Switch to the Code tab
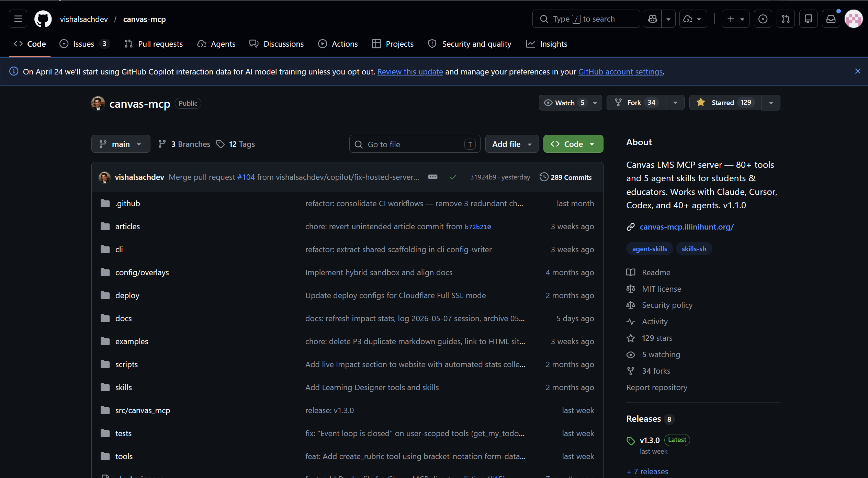This screenshot has height=478, width=868. (30, 44)
